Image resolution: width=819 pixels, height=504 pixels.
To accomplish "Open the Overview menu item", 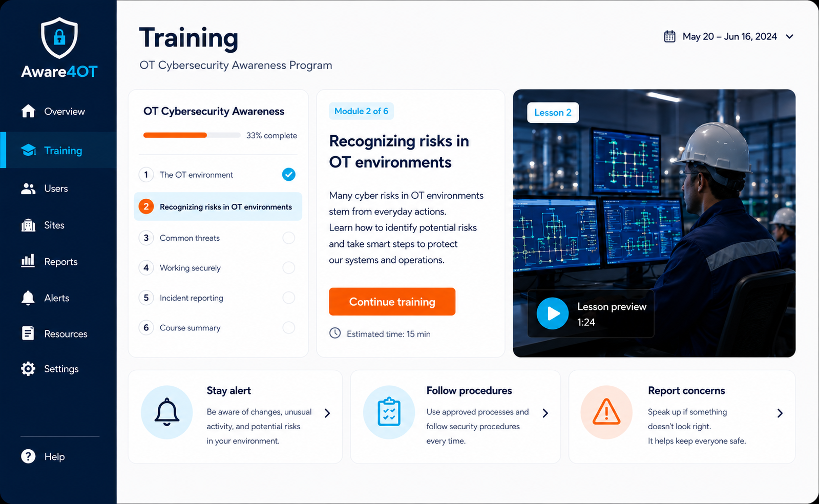I will click(58, 111).
